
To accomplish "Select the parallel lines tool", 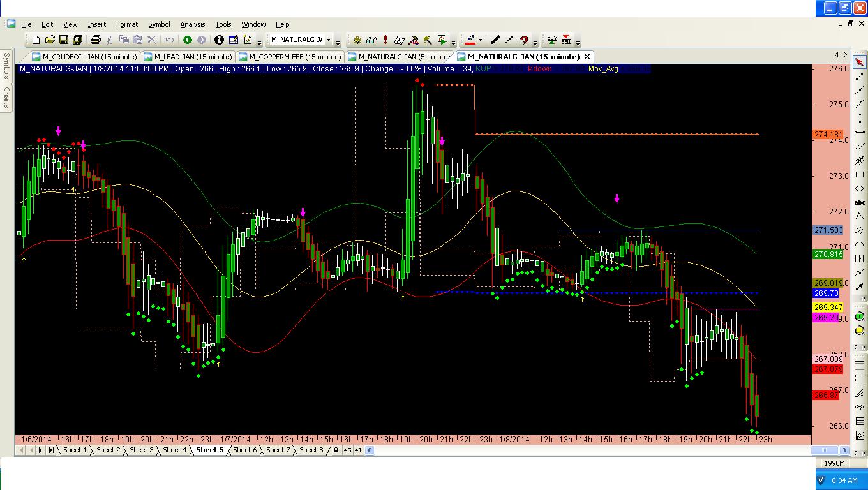I will click(x=860, y=147).
